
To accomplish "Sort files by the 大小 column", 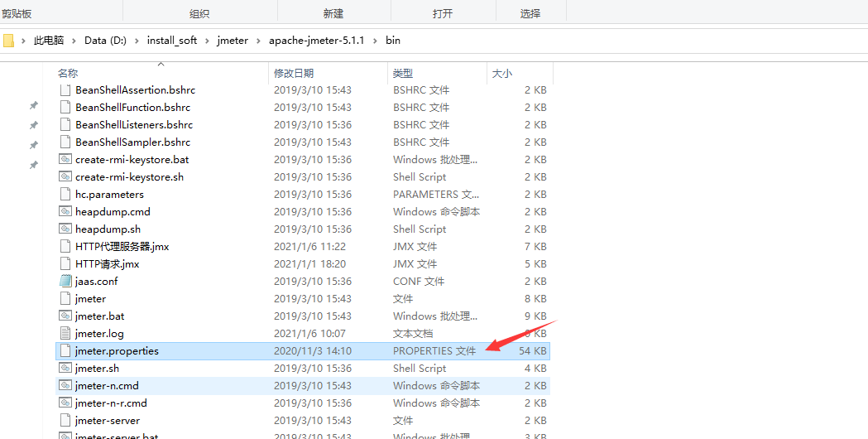I will click(x=502, y=73).
